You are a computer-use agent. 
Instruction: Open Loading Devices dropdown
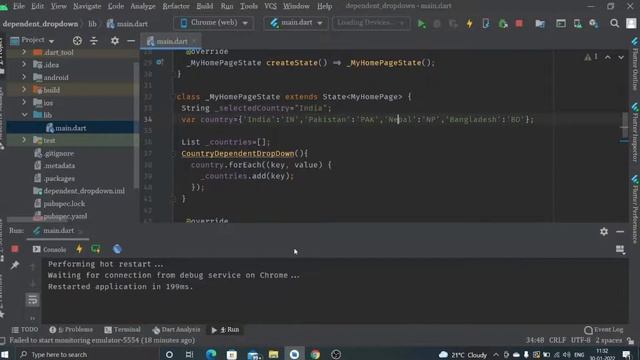371,23
